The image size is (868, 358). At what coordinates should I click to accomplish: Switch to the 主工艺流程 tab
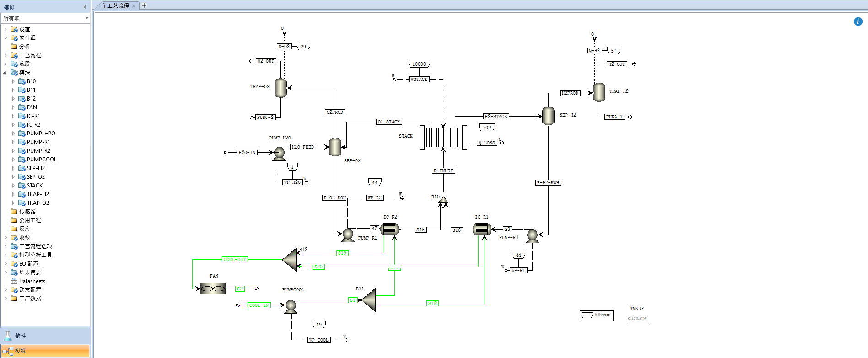(115, 6)
